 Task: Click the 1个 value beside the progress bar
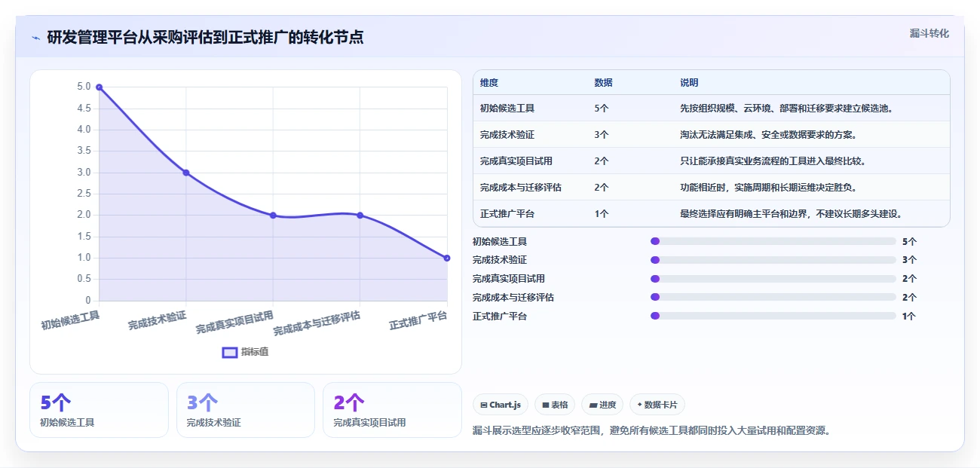pyautogui.click(x=909, y=317)
